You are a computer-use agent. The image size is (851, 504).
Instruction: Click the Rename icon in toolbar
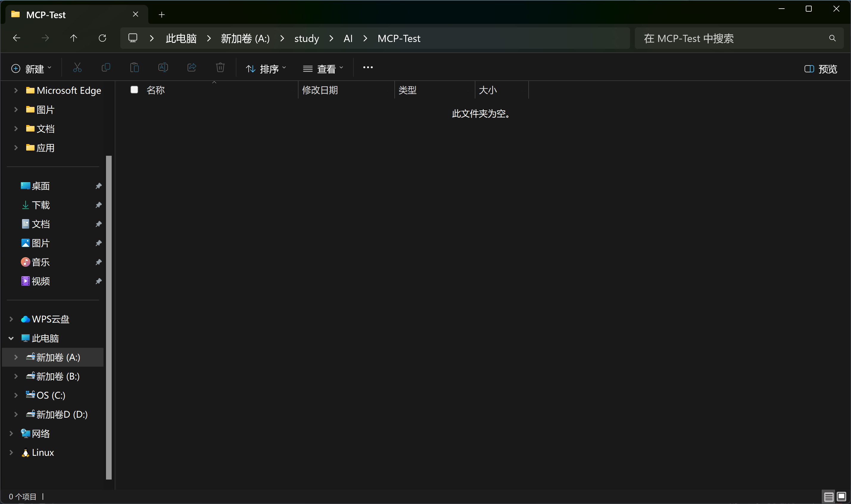[x=163, y=68]
